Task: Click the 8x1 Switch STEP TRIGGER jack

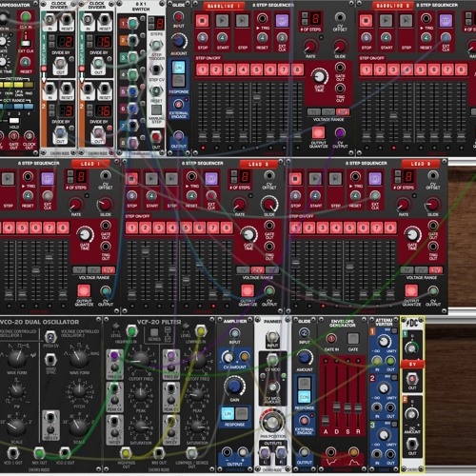Action: click(156, 45)
